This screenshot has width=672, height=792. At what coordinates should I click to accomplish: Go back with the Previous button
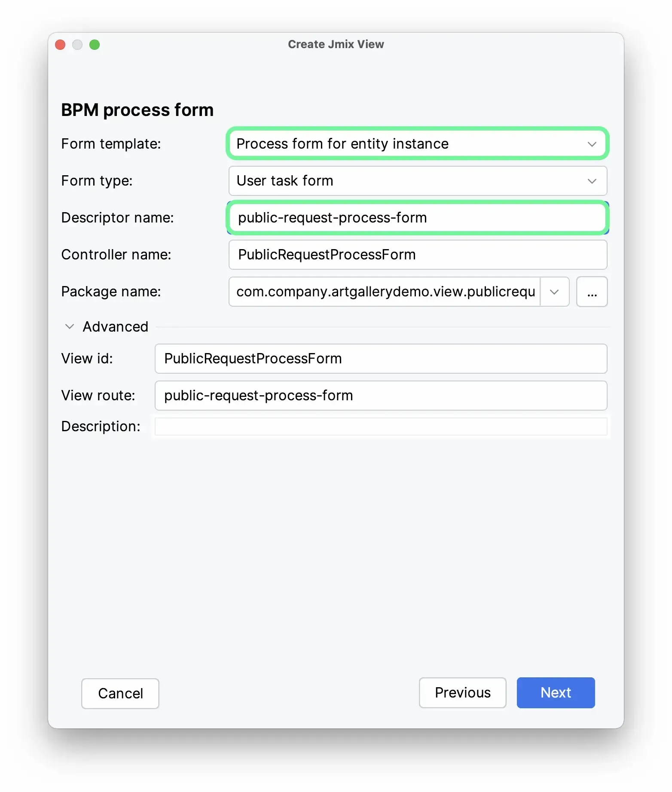462,693
